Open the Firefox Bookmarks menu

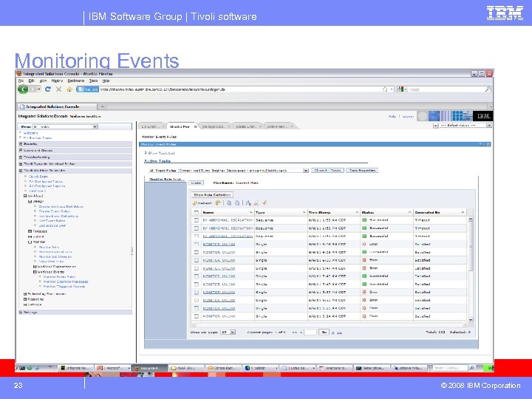75,81
